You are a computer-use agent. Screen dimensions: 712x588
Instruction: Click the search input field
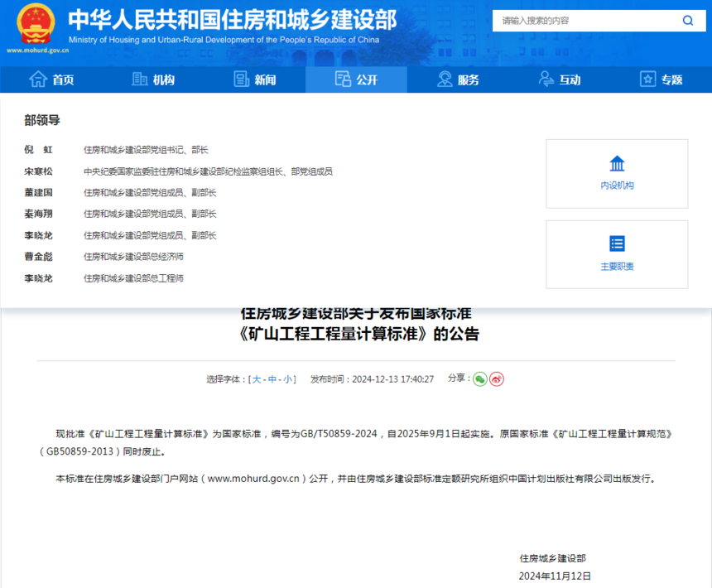tap(586, 21)
